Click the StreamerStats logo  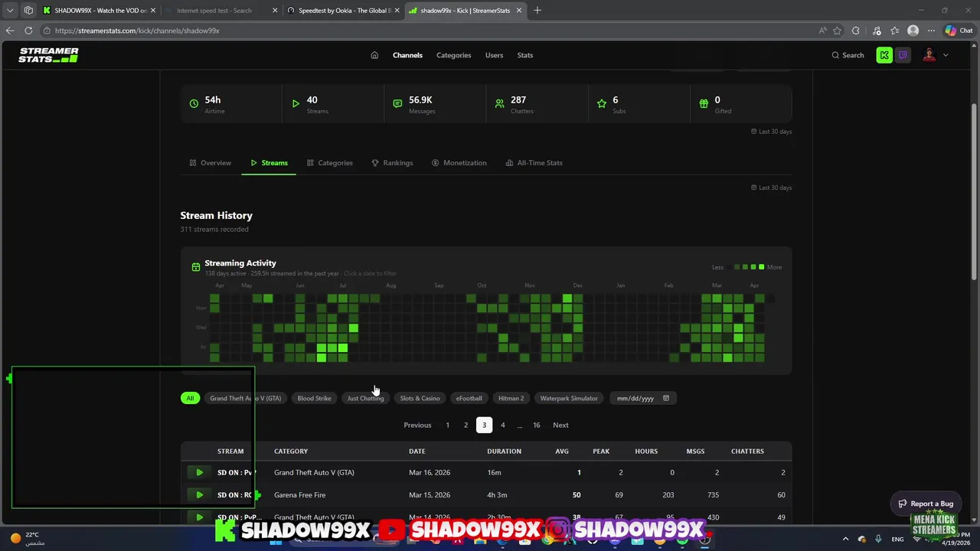point(48,55)
